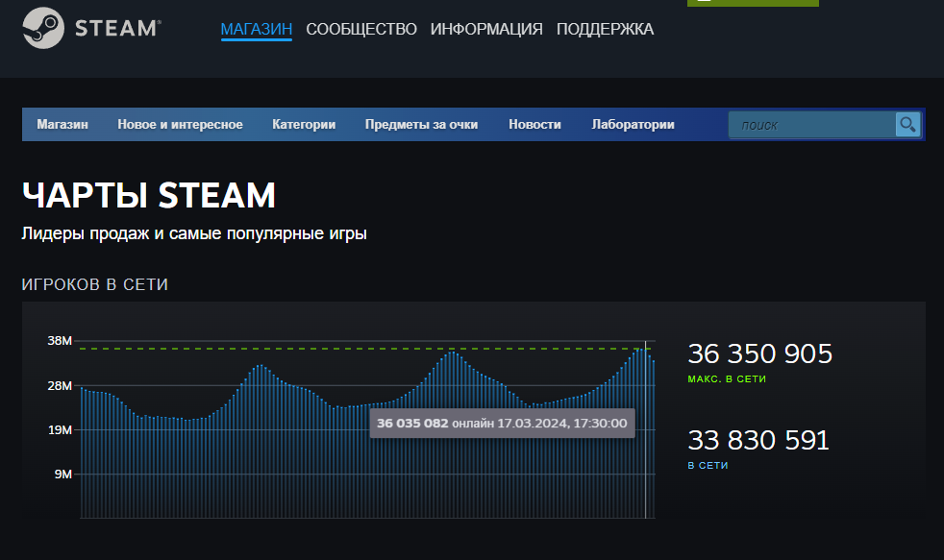Click the green button at the top right

pos(753,5)
